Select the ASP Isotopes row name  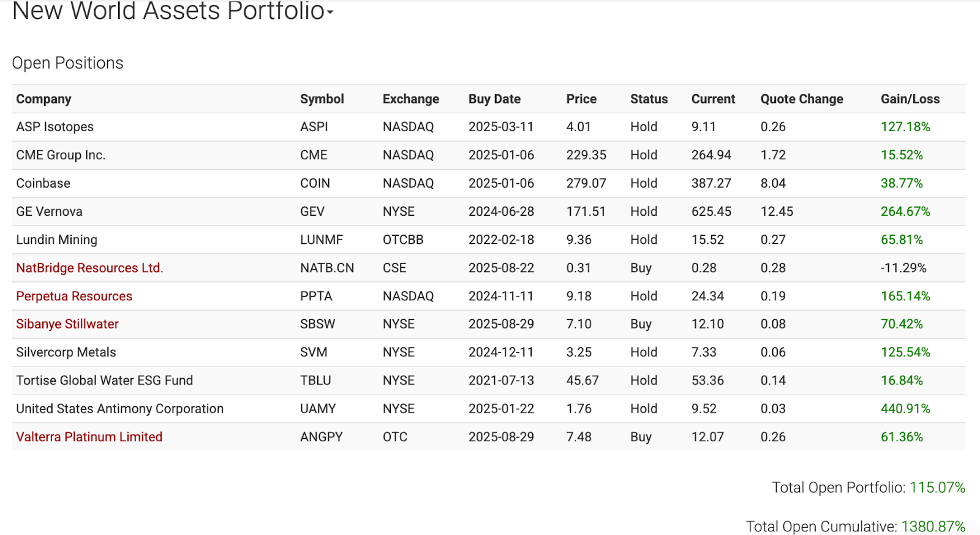(55, 127)
